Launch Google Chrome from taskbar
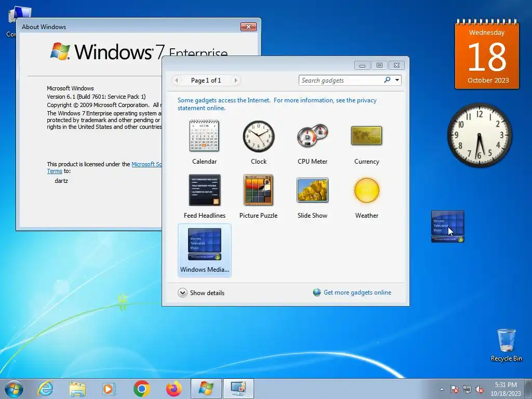Image resolution: width=532 pixels, height=399 pixels. click(x=141, y=389)
